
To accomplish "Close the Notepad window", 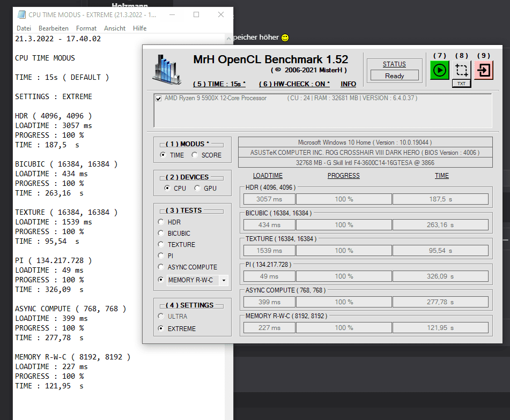I will pos(221,14).
